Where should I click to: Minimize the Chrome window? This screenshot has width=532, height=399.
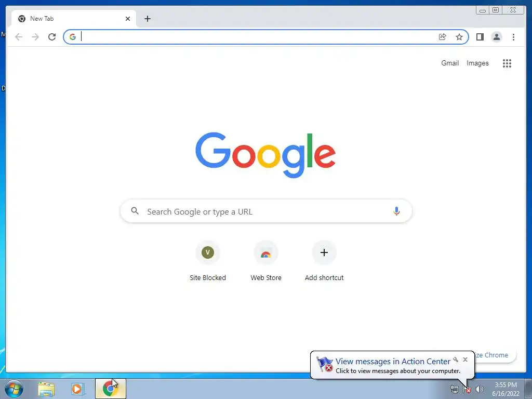tap(483, 10)
